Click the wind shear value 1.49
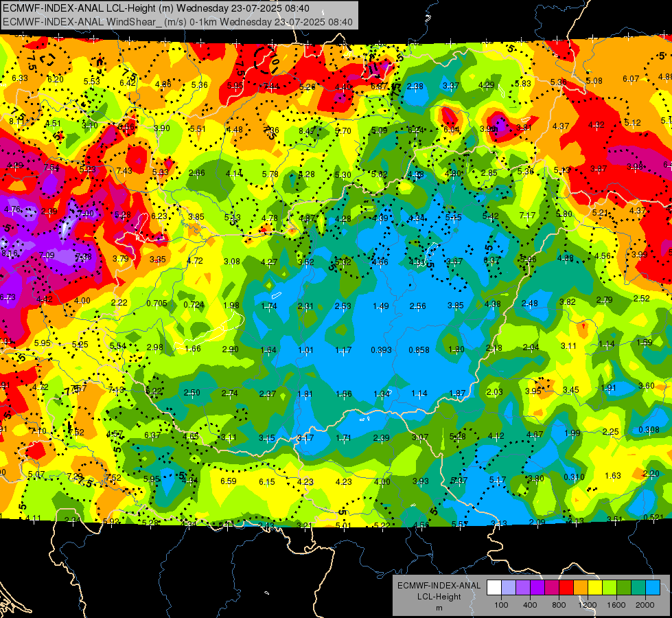The image size is (672, 618). click(380, 306)
